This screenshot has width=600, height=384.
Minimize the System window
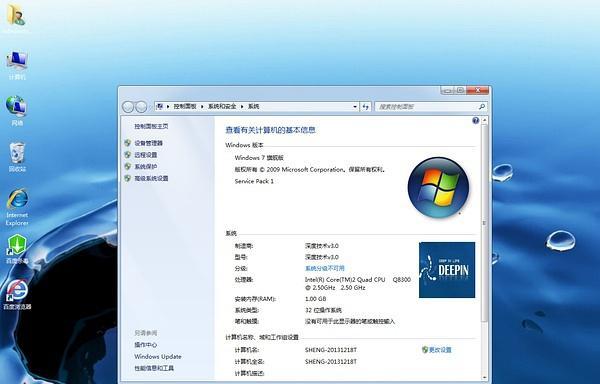(447, 90)
